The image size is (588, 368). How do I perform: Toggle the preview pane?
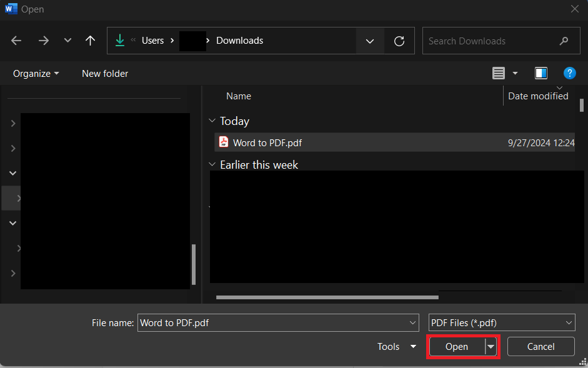541,73
